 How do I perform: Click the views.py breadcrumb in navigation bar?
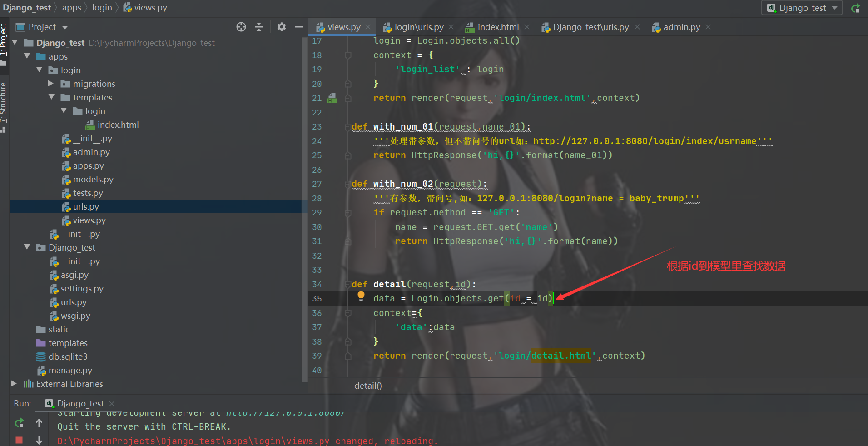click(x=145, y=8)
